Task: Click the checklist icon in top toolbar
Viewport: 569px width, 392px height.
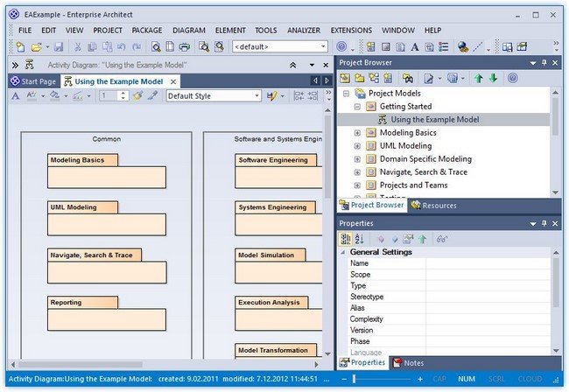Action: coord(444,46)
